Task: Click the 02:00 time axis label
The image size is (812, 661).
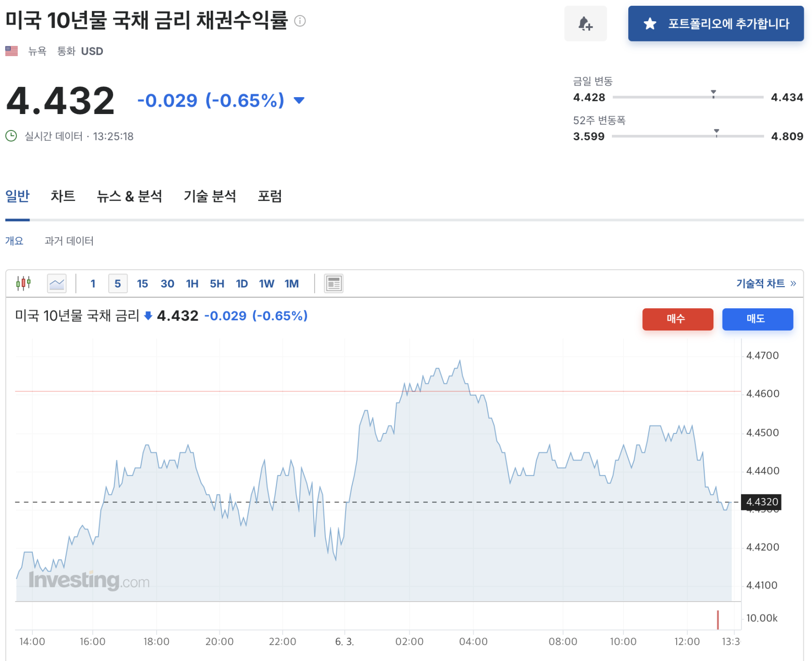Action: (409, 642)
